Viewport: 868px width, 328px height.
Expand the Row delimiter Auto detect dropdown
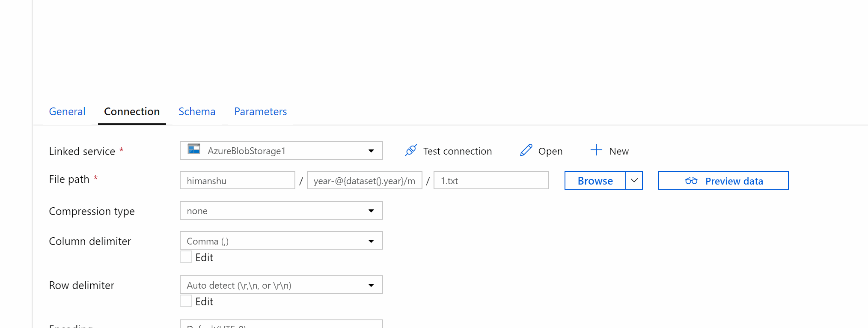281,285
